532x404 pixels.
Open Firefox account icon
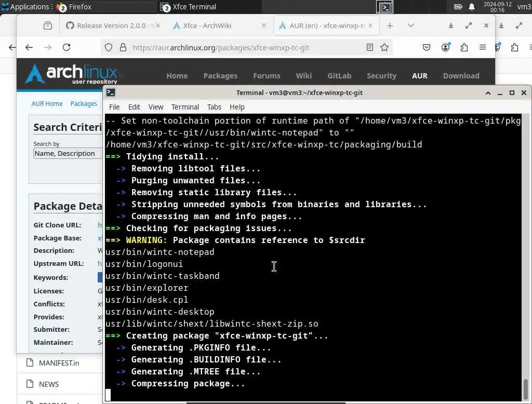click(x=445, y=47)
